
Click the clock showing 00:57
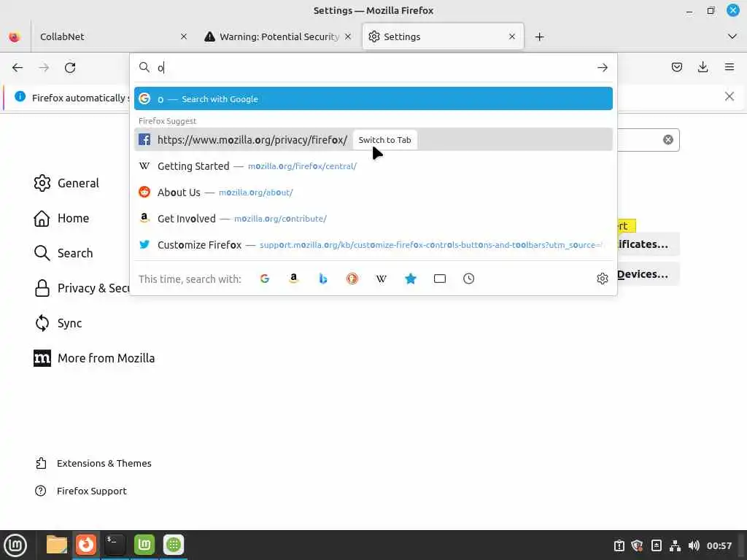tap(719, 545)
